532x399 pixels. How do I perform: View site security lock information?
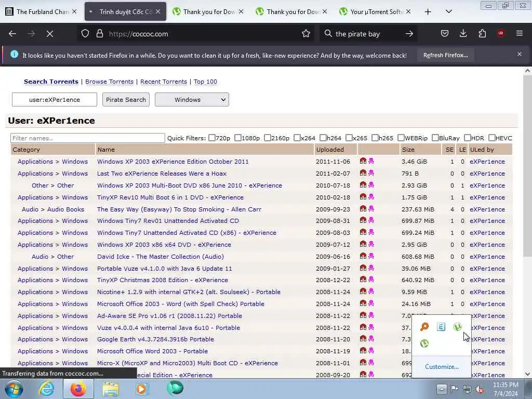99,34
